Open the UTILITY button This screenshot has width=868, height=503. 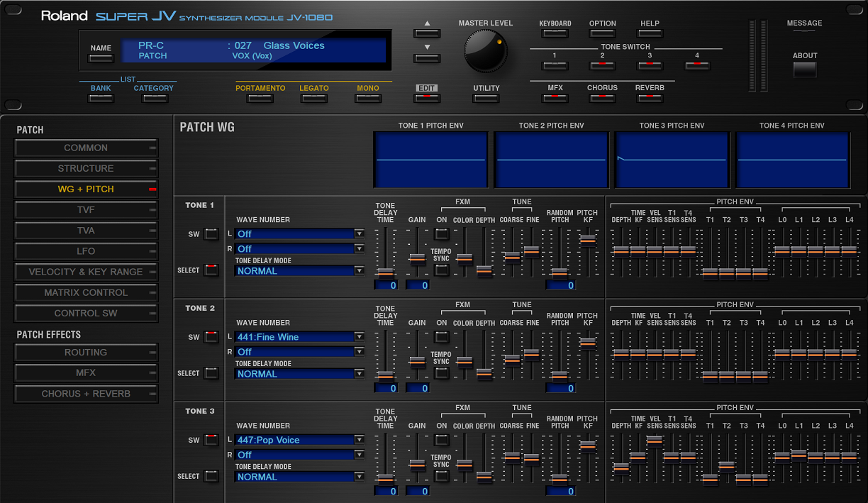pos(486,98)
